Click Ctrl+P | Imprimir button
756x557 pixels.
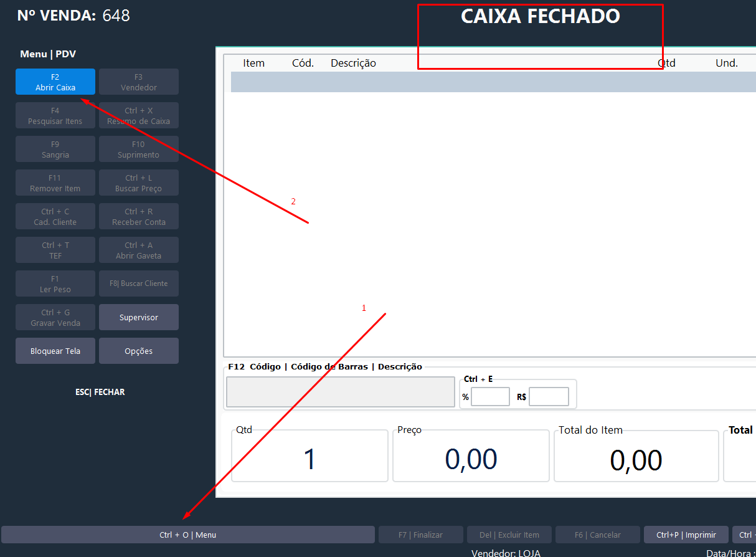point(686,535)
